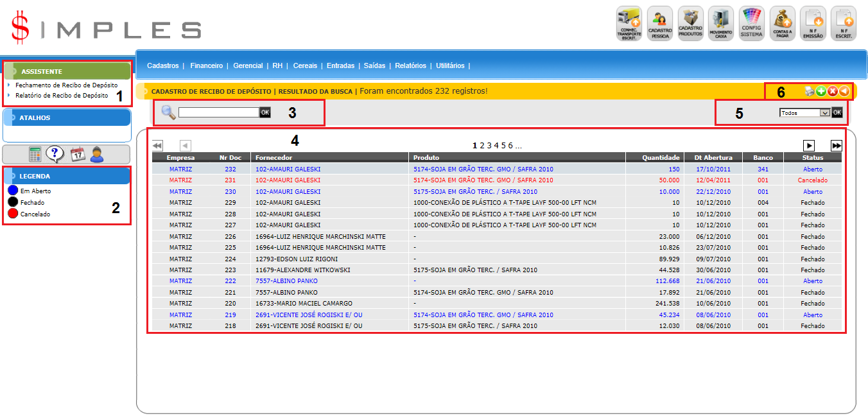Open the Cadastros menu

[162, 65]
